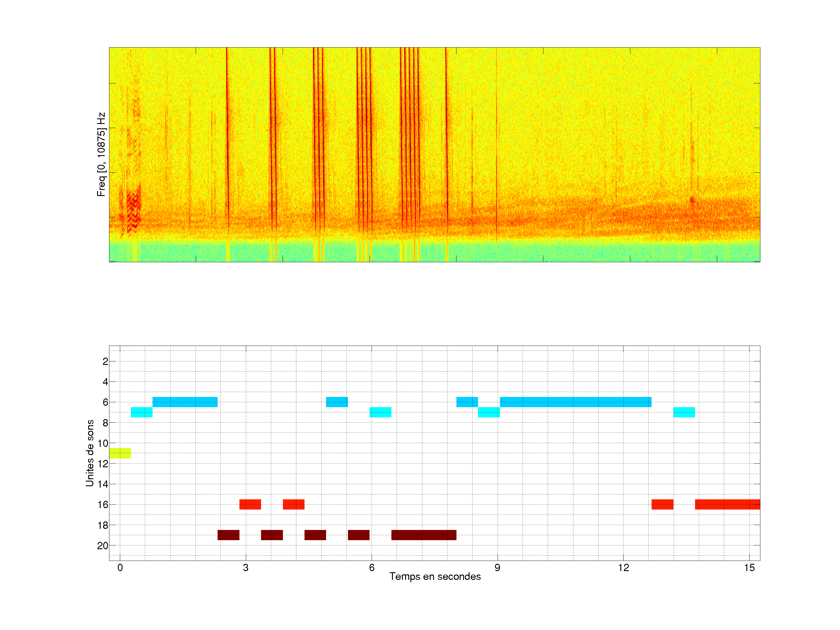Click the cyan bar just after 6 seconds

pos(380,412)
